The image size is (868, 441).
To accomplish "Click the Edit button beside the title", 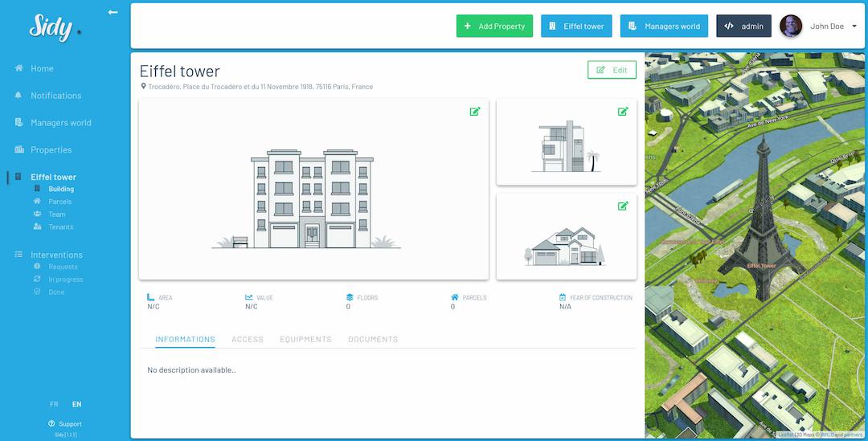I will tap(612, 70).
